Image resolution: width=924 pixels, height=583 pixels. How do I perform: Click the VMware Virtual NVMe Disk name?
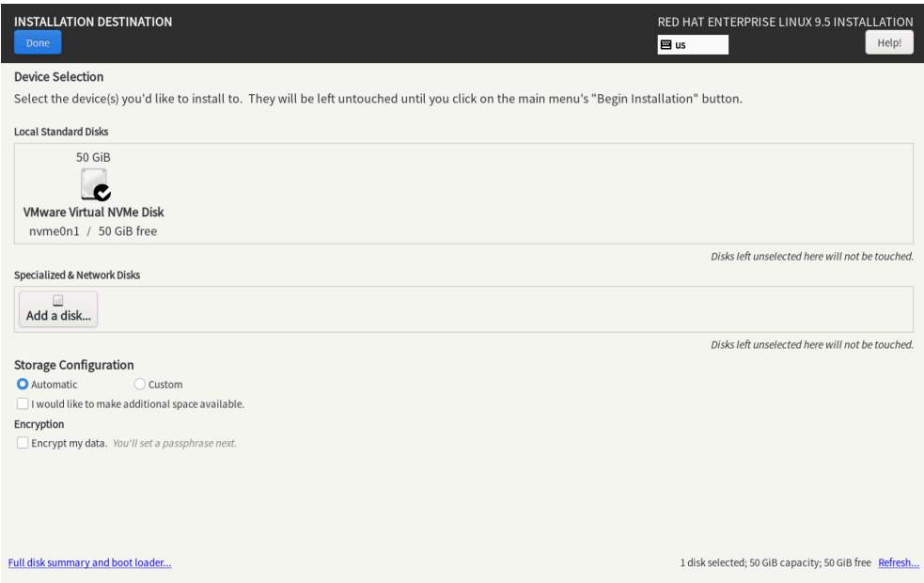point(93,213)
